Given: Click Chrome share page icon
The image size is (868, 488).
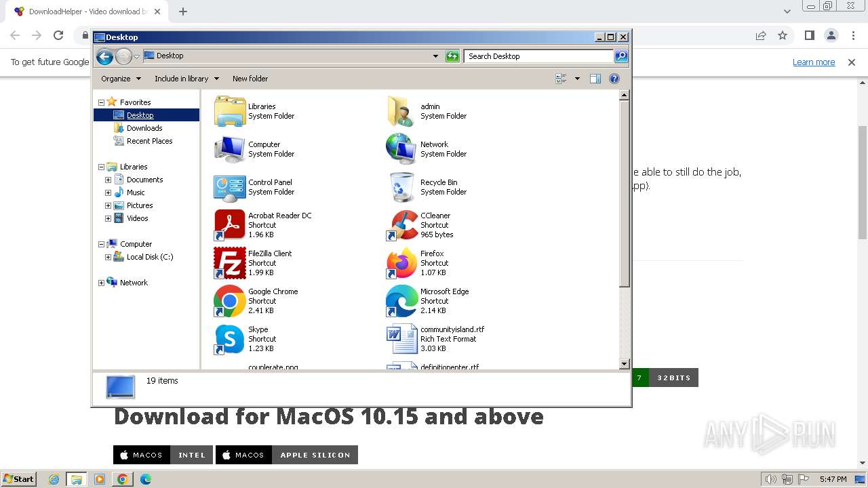Looking at the screenshot, I should [761, 35].
